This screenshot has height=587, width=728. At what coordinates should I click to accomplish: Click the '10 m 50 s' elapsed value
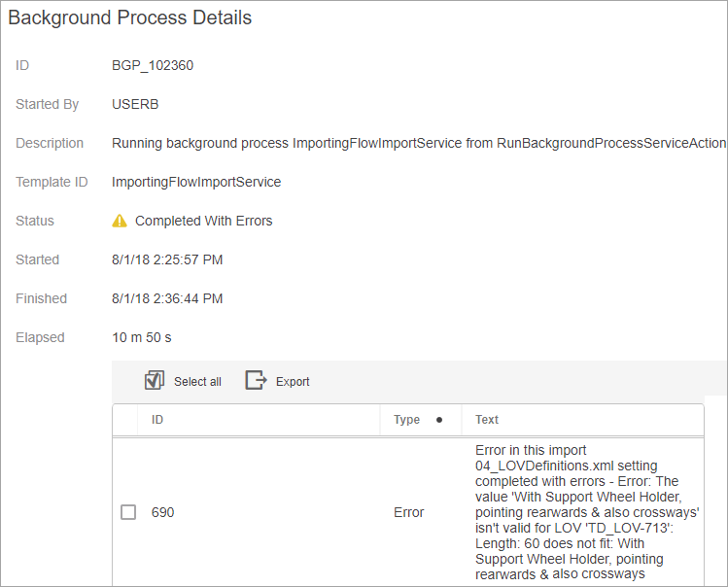point(142,337)
